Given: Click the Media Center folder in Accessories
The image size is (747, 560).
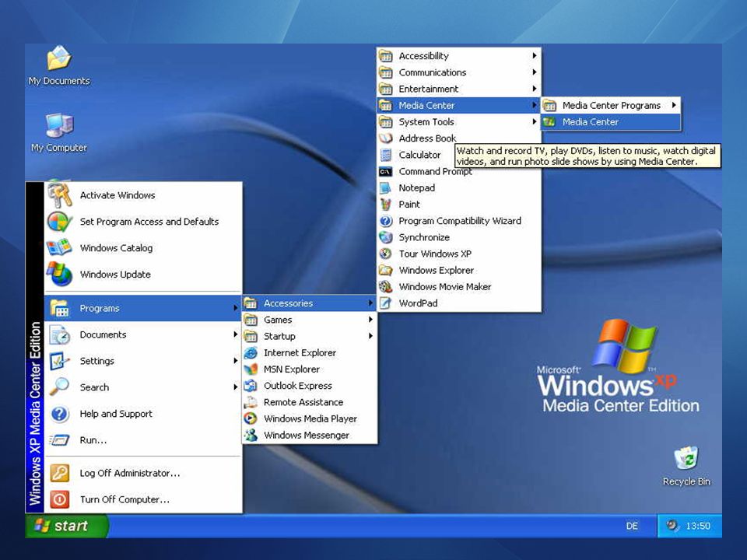Looking at the screenshot, I should click(459, 105).
